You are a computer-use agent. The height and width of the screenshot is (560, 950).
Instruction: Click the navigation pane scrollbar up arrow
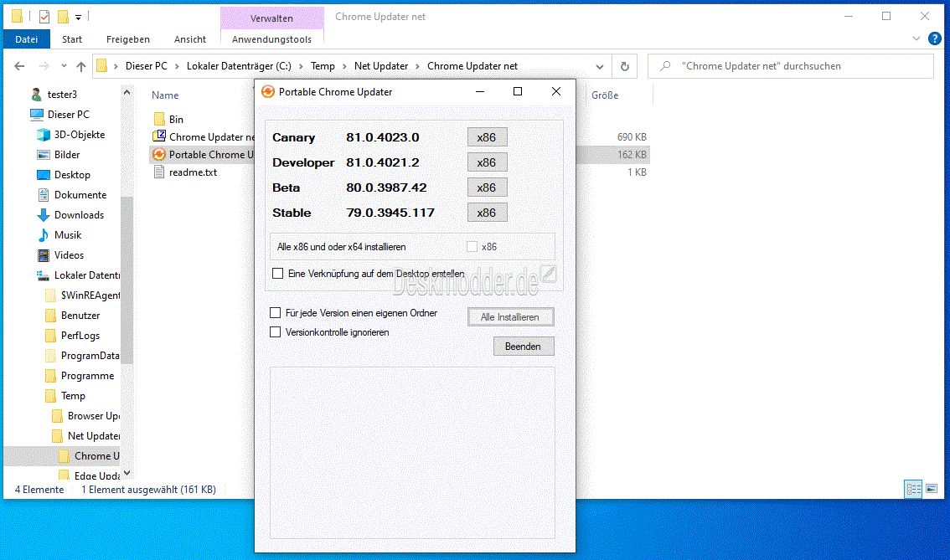point(126,93)
